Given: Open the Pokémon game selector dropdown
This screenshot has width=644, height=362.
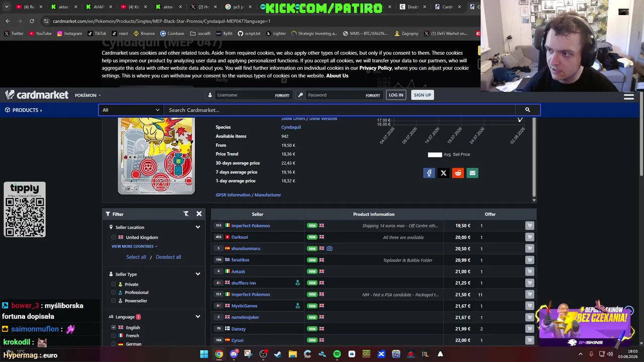Looking at the screenshot, I should (88, 95).
